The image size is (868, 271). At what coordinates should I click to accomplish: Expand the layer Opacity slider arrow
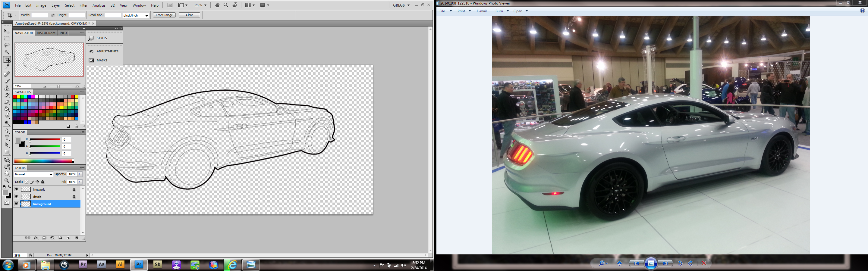(80, 174)
